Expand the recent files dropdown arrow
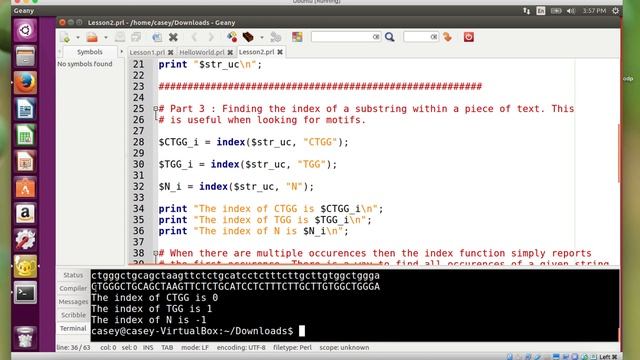This screenshot has height=360, width=640. (x=105, y=37)
